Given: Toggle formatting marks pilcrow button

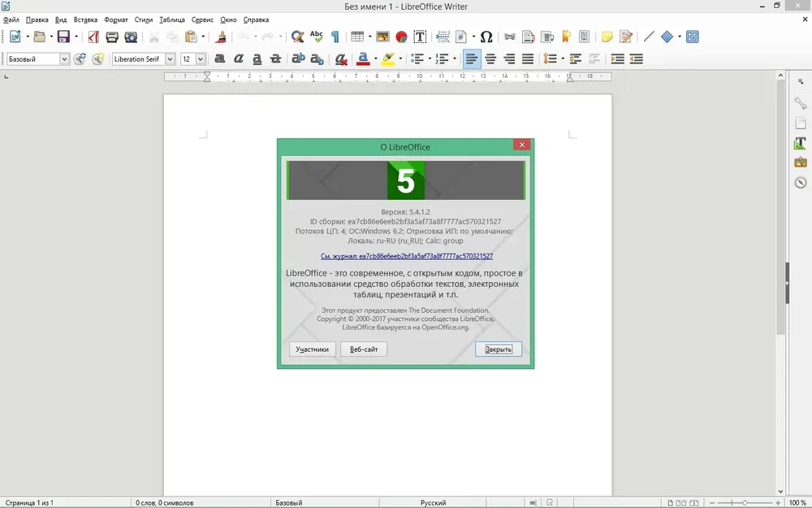Looking at the screenshot, I should pyautogui.click(x=335, y=37).
